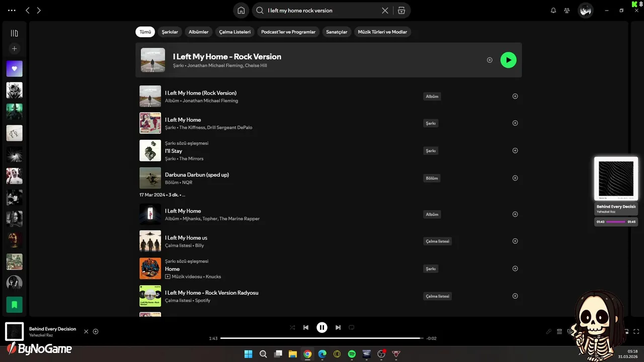
Task: Open the three-dots app menu
Action: point(12,11)
